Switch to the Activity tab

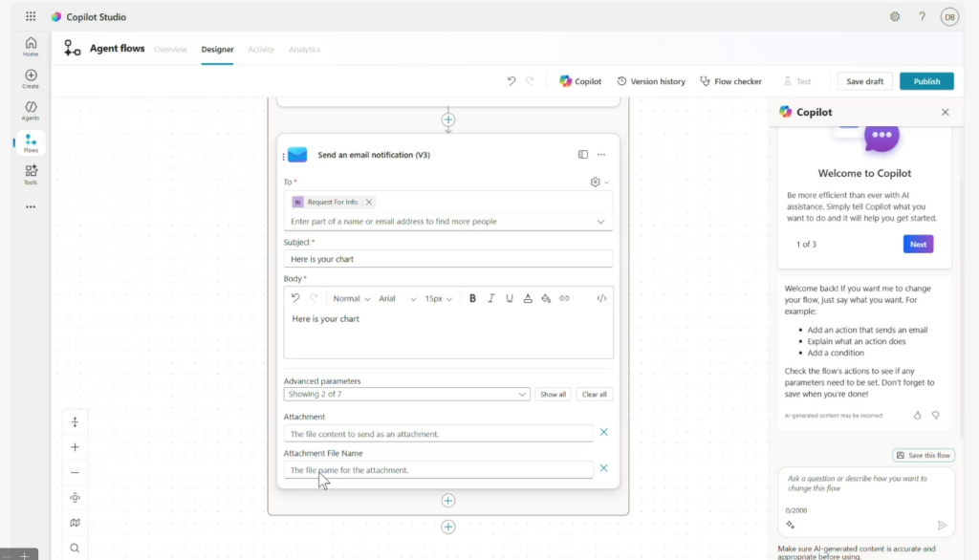pyautogui.click(x=260, y=50)
